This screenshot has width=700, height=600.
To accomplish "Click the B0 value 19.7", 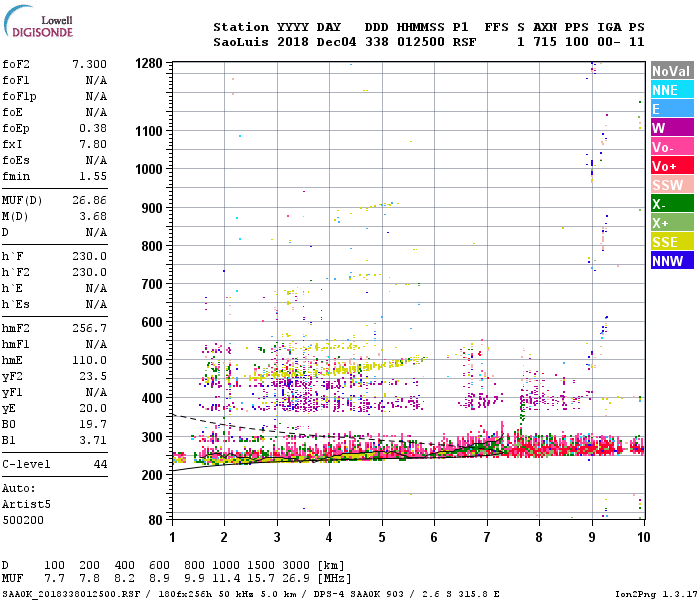I will [93, 425].
